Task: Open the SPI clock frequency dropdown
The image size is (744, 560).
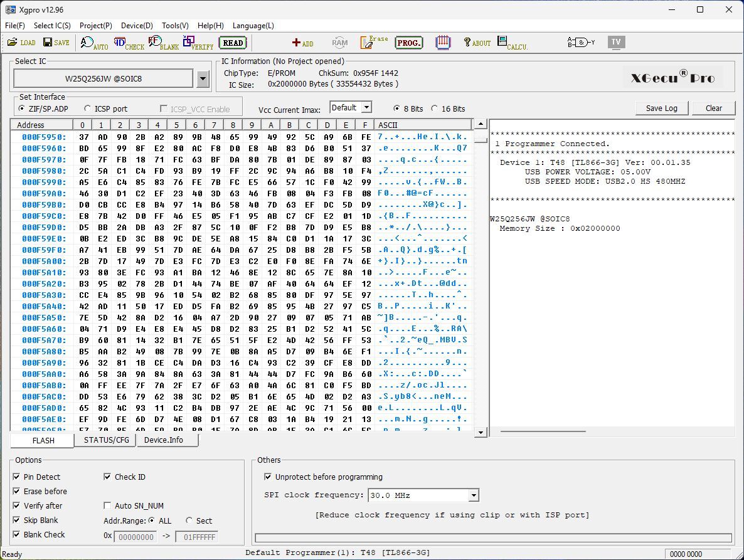Action: (473, 495)
